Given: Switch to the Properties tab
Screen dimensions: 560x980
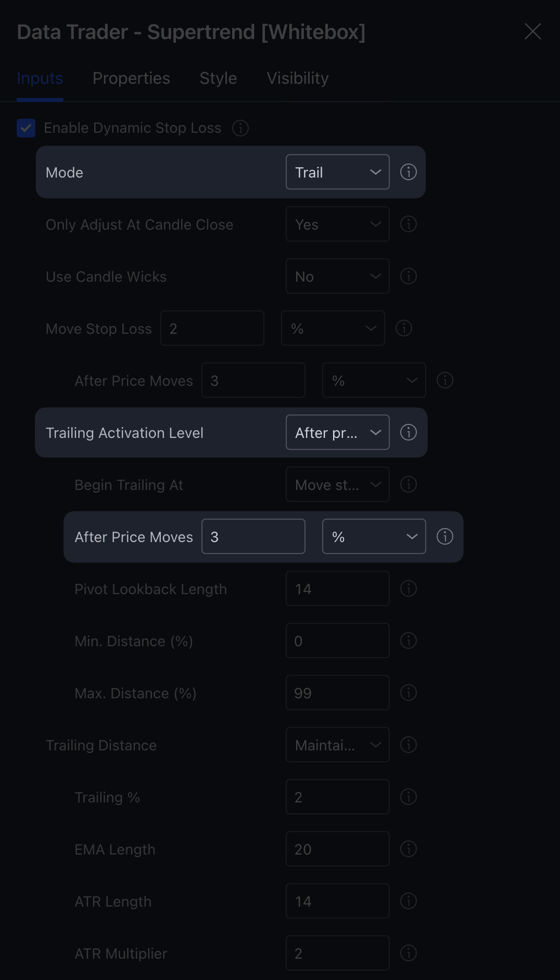Looking at the screenshot, I should tap(131, 78).
